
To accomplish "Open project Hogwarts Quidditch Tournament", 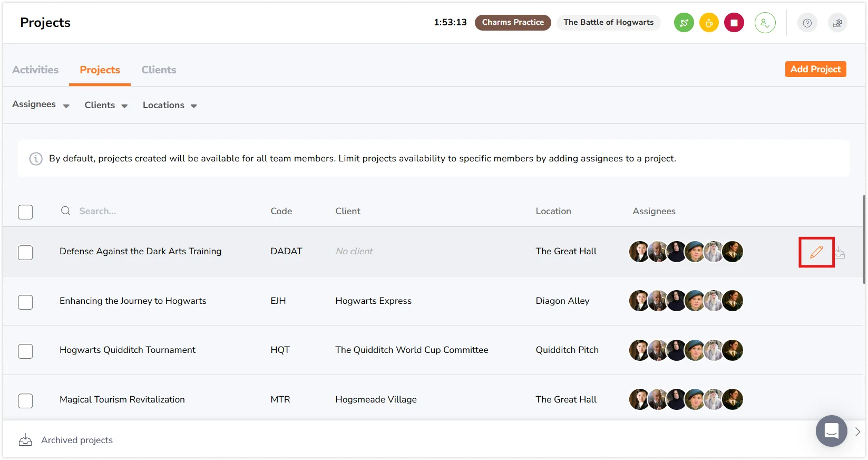I will (x=128, y=350).
